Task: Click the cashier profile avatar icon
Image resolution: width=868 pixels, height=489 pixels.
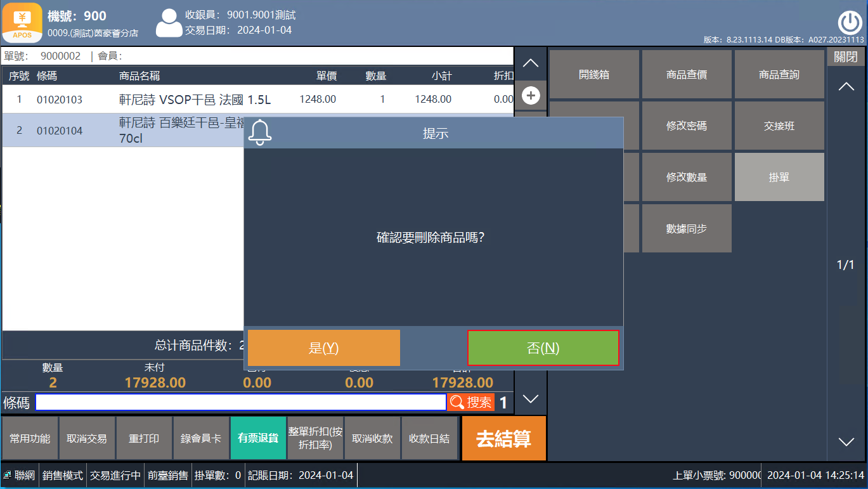Action: (x=169, y=23)
